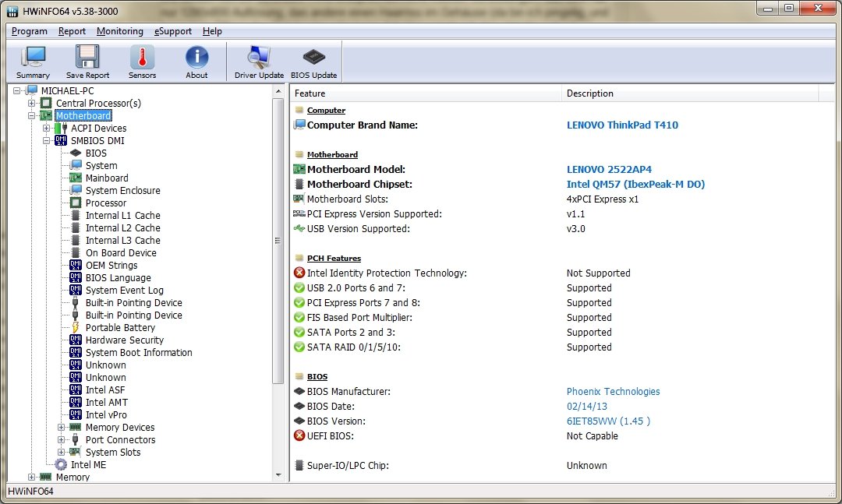Select Internal L2 Cache entry

tap(123, 227)
